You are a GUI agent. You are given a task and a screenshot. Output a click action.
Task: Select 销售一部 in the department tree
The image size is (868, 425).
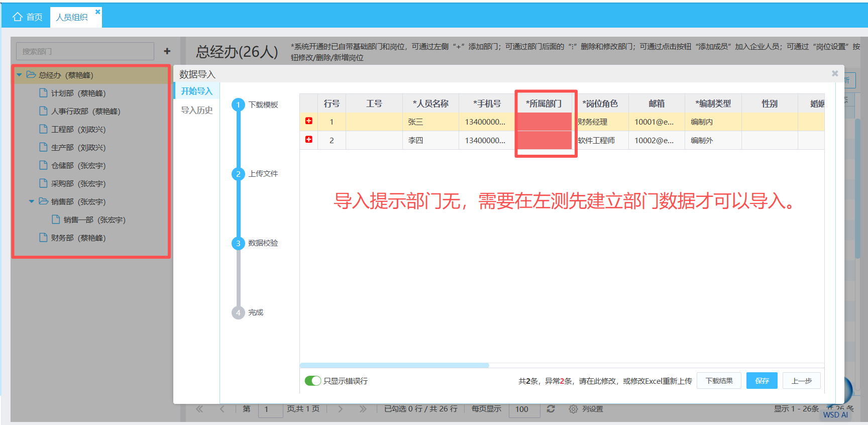tap(94, 220)
